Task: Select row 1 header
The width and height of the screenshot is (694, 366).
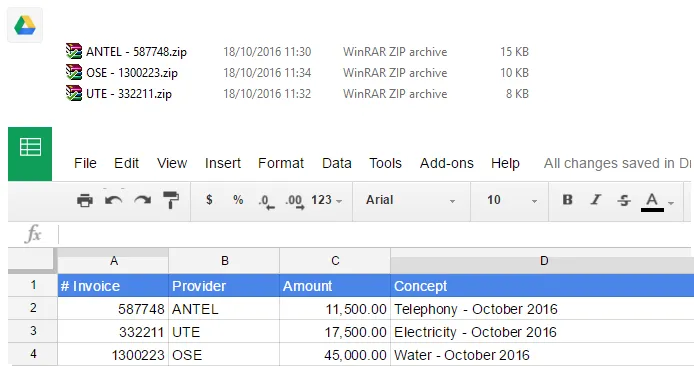Action: coord(33,285)
